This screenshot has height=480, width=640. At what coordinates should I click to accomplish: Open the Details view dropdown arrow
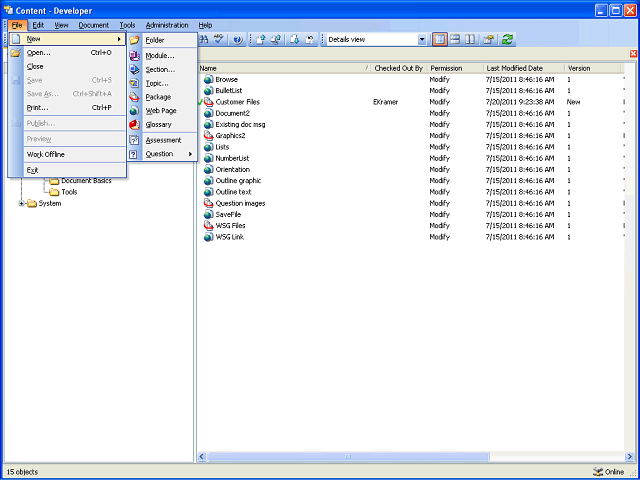422,40
